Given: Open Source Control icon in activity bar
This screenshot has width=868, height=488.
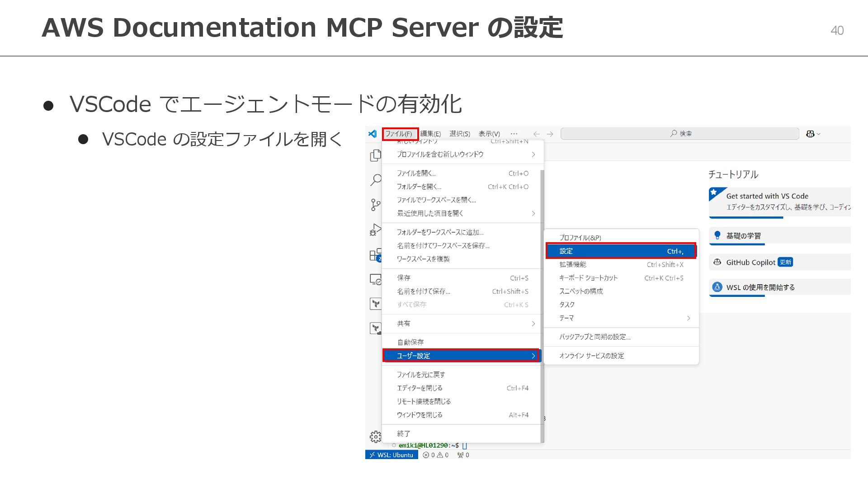Looking at the screenshot, I should (375, 205).
